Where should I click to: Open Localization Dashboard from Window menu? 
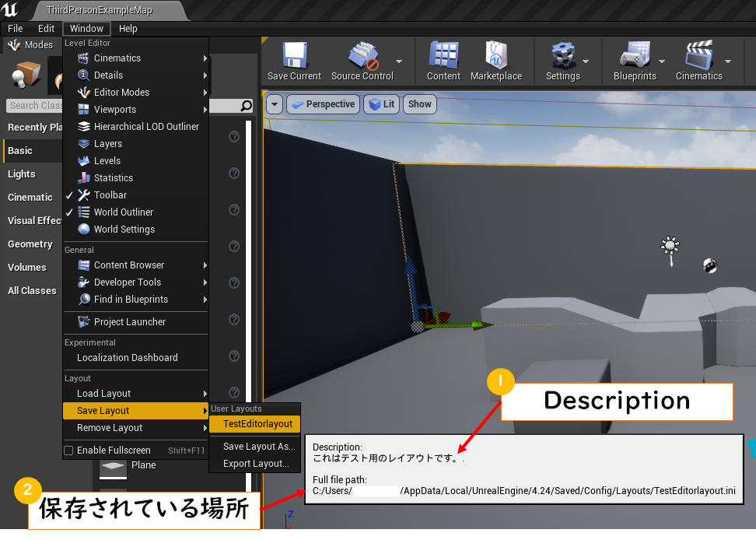coord(136,358)
